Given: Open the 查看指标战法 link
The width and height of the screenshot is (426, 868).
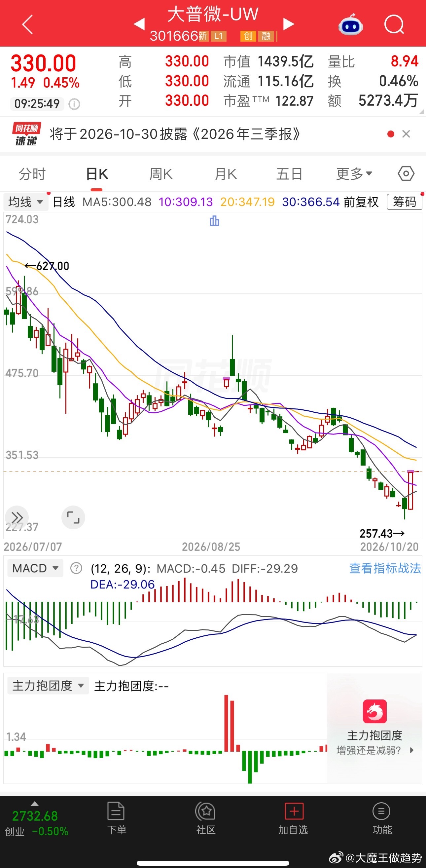Looking at the screenshot, I should 385,568.
